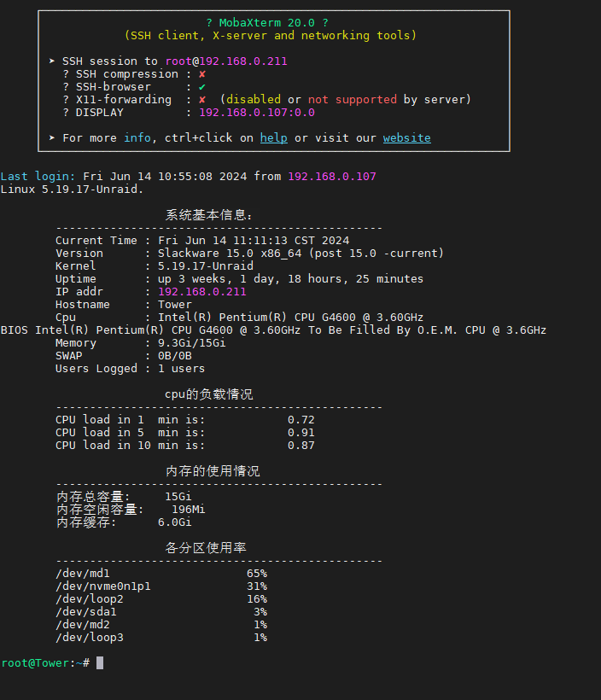
Task: Click the green checkmark beside SSH-browser
Action: tap(202, 87)
